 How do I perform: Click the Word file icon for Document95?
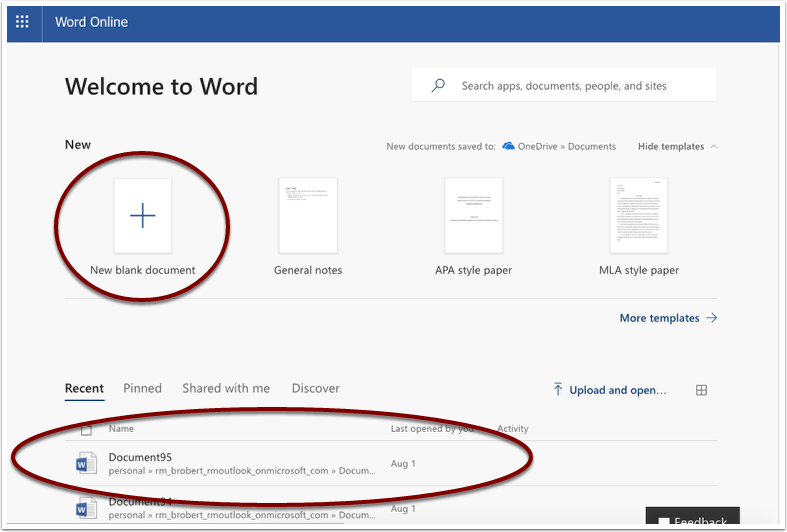point(86,463)
